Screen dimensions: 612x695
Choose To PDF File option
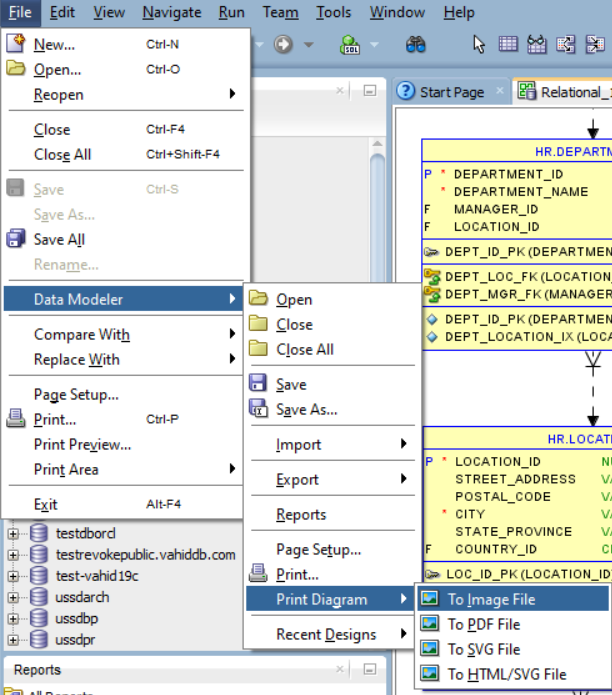click(483, 624)
